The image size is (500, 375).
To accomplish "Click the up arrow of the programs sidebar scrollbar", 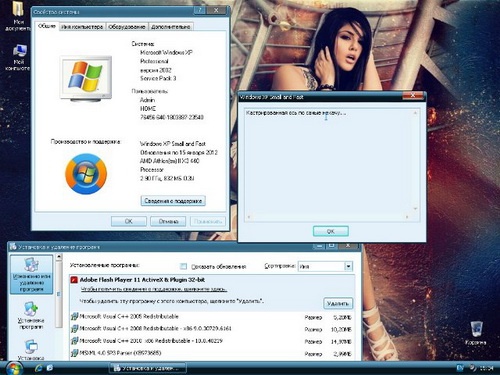I will pos(59,257).
